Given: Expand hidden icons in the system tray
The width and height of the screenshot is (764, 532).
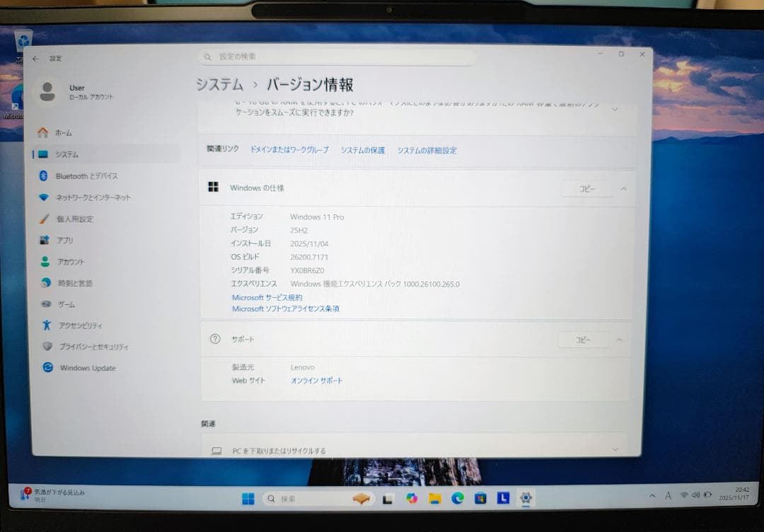Looking at the screenshot, I should pos(652,496).
